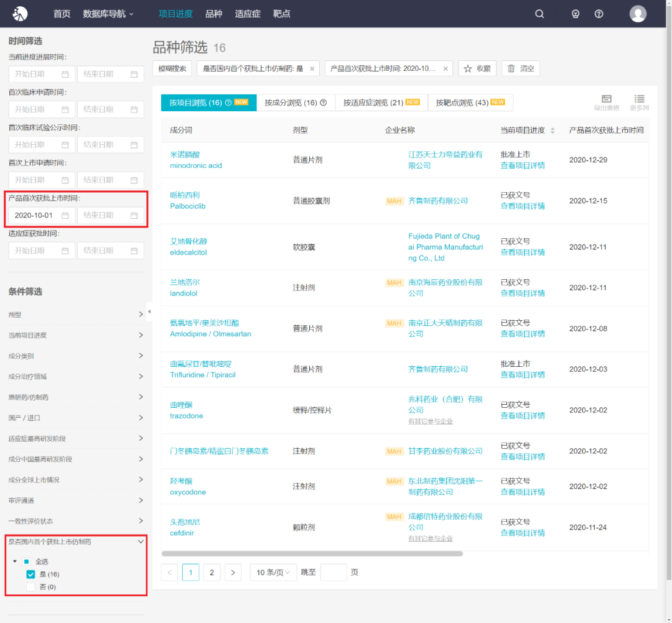The width and height of the screenshot is (672, 623).
Task: Sort by 当前项目进度 column arrows
Action: 553,131
